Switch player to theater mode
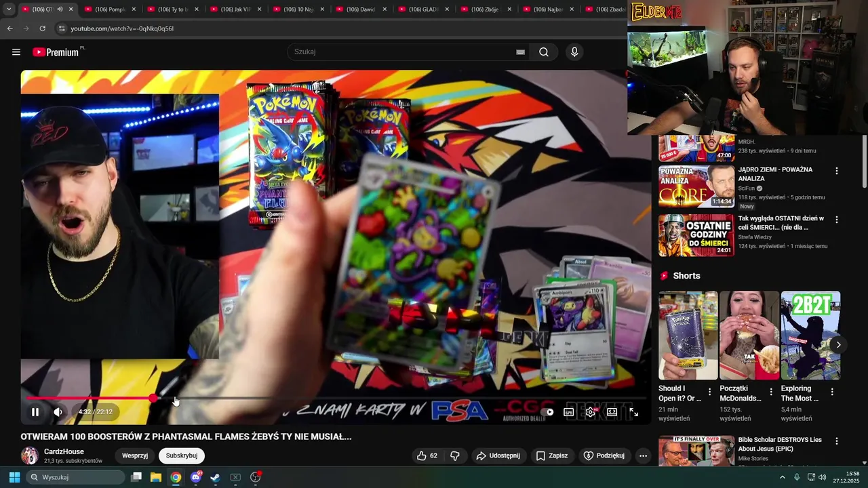868x488 pixels. (612, 411)
